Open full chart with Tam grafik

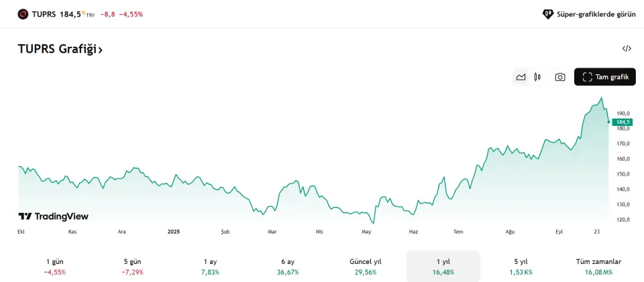click(x=604, y=77)
